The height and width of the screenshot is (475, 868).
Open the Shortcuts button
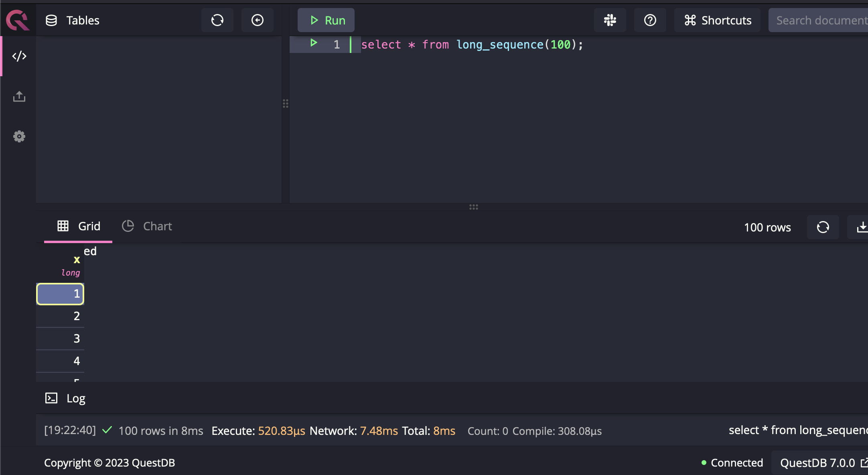pos(718,20)
